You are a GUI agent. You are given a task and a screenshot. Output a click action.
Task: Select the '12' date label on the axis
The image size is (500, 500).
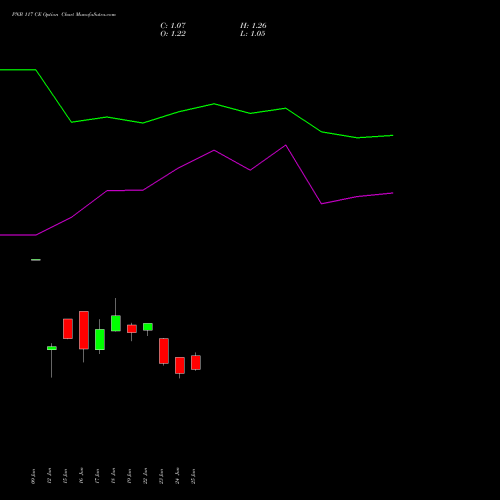(49, 476)
